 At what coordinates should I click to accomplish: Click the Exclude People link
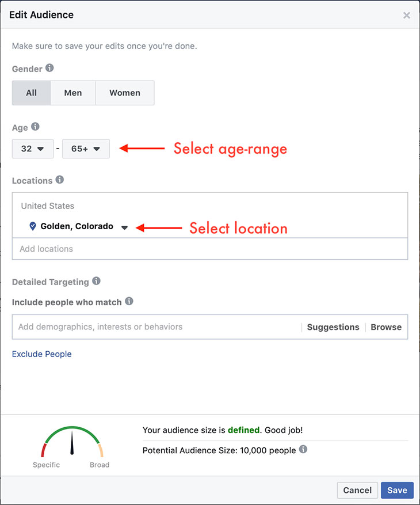(x=42, y=354)
